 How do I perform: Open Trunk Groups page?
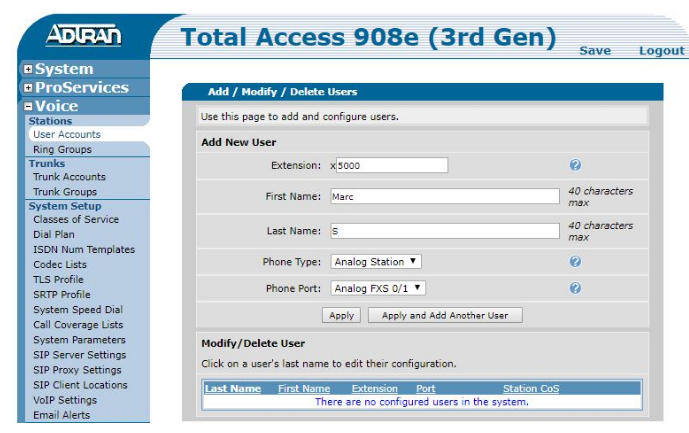click(65, 192)
